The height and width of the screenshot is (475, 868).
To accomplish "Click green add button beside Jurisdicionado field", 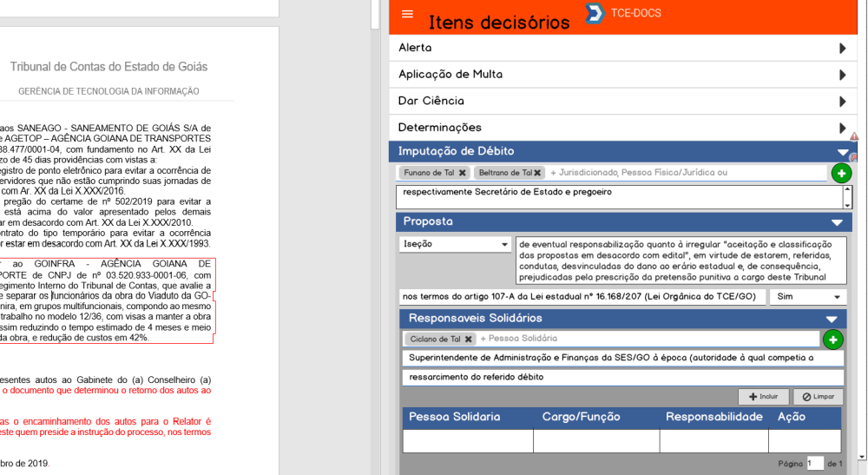I will click(841, 173).
